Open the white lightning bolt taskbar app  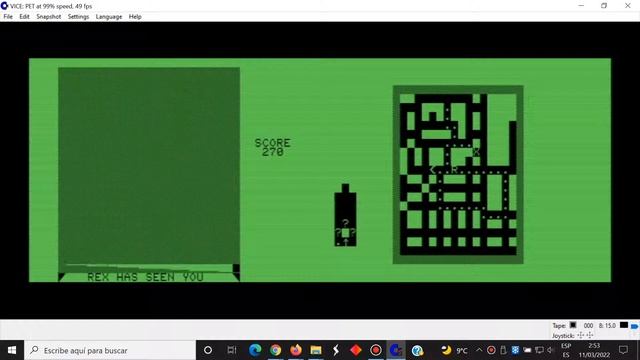pyautogui.click(x=336, y=350)
